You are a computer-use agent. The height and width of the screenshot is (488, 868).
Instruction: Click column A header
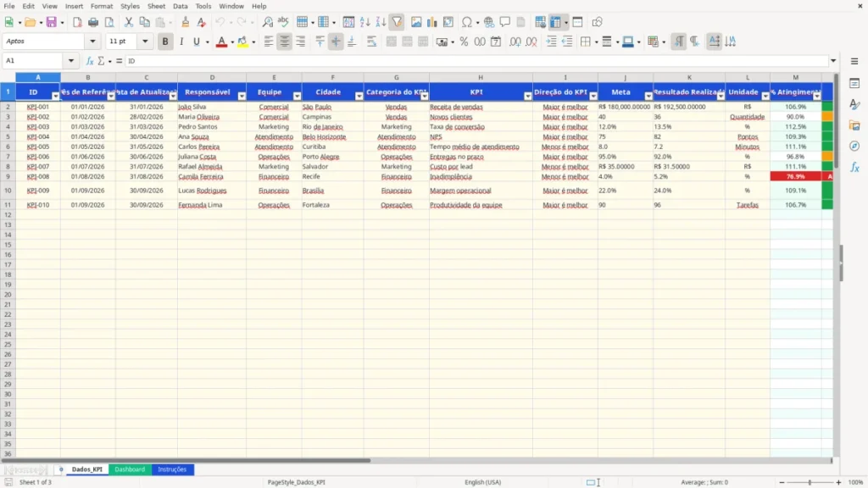[37, 77]
